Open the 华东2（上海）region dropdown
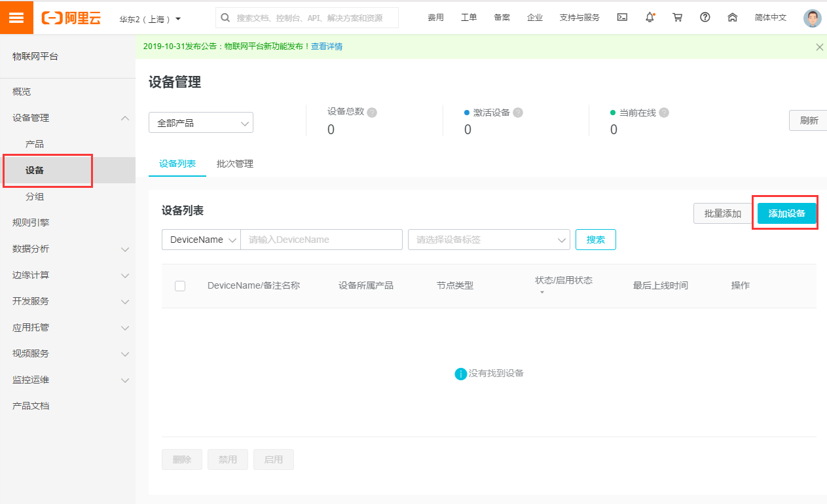827x504 pixels. coord(150,19)
